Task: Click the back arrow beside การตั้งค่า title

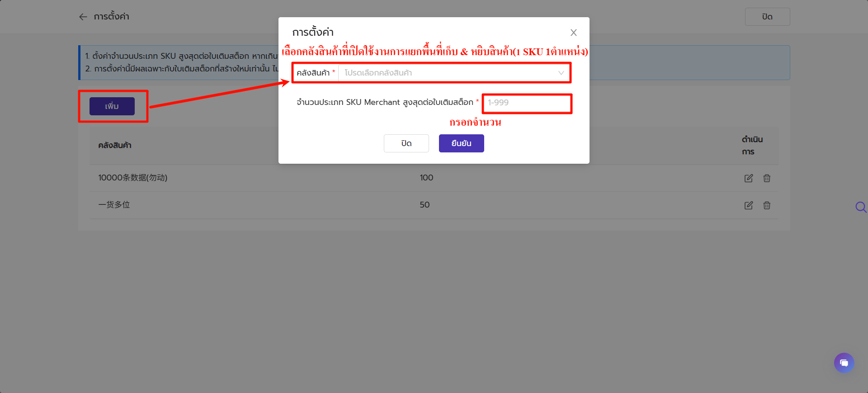Action: coord(83,17)
